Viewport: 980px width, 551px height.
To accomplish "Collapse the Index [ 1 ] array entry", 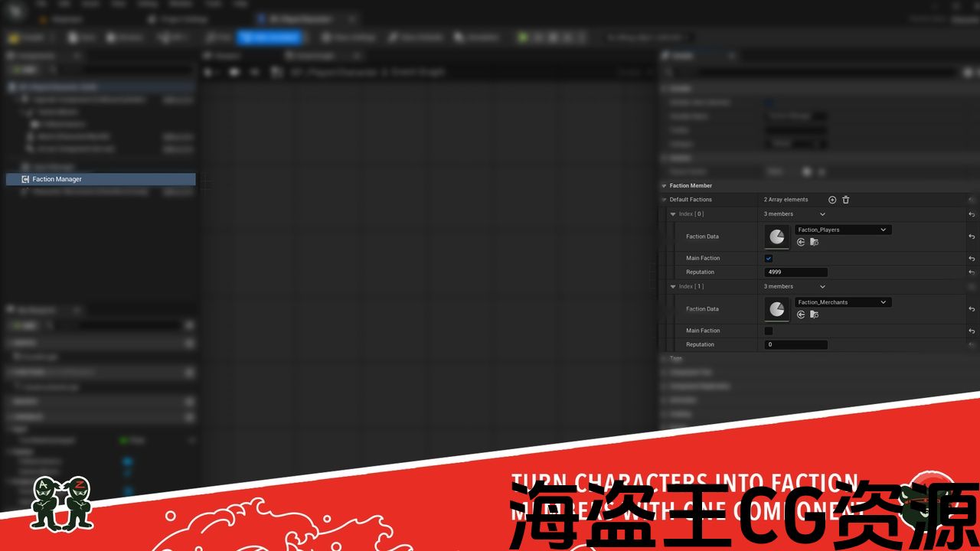I will click(673, 287).
